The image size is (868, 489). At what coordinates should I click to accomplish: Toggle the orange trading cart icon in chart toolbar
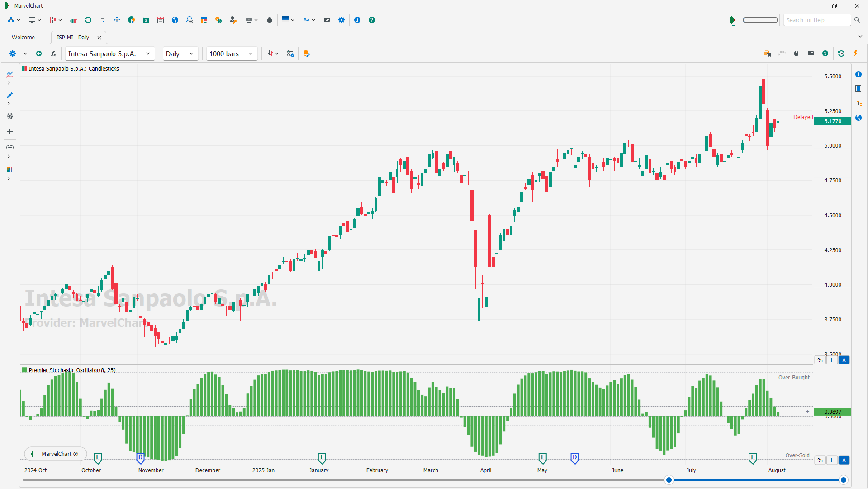coord(768,53)
